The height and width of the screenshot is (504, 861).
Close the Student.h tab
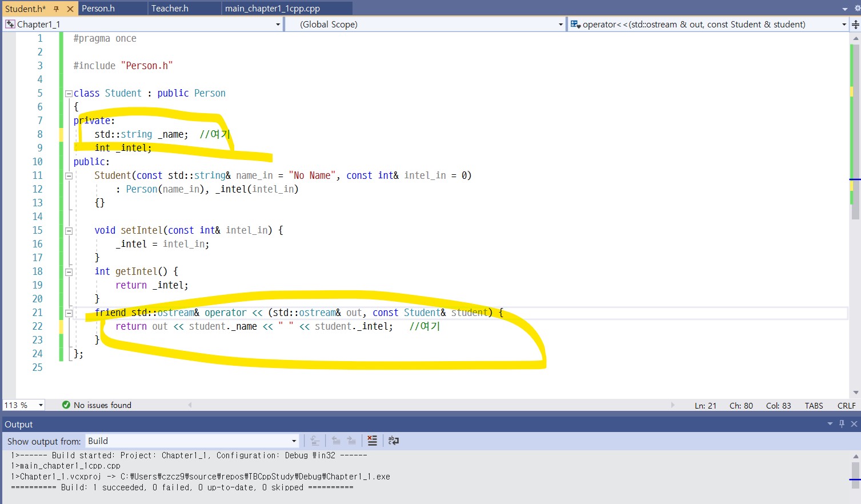point(70,9)
